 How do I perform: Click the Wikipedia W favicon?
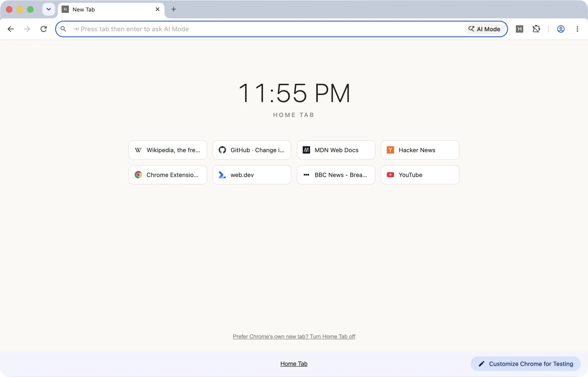[138, 150]
